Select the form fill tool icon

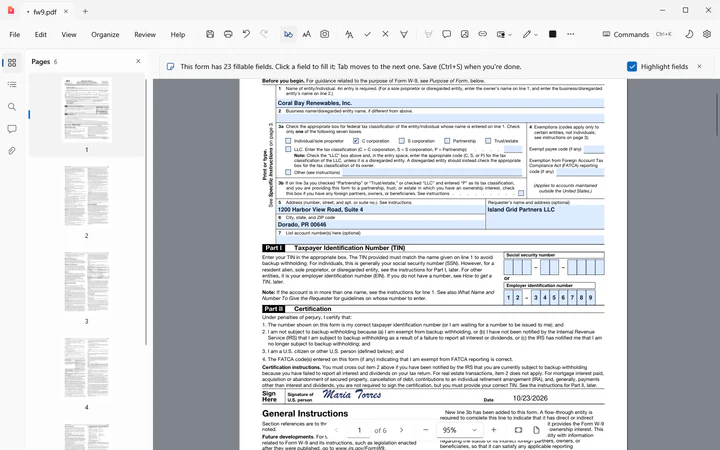(x=288, y=34)
